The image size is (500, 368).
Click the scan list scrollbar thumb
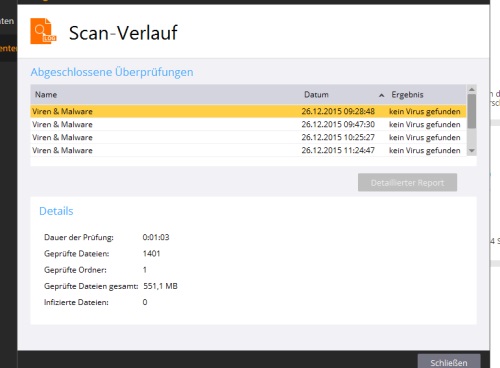tap(471, 111)
